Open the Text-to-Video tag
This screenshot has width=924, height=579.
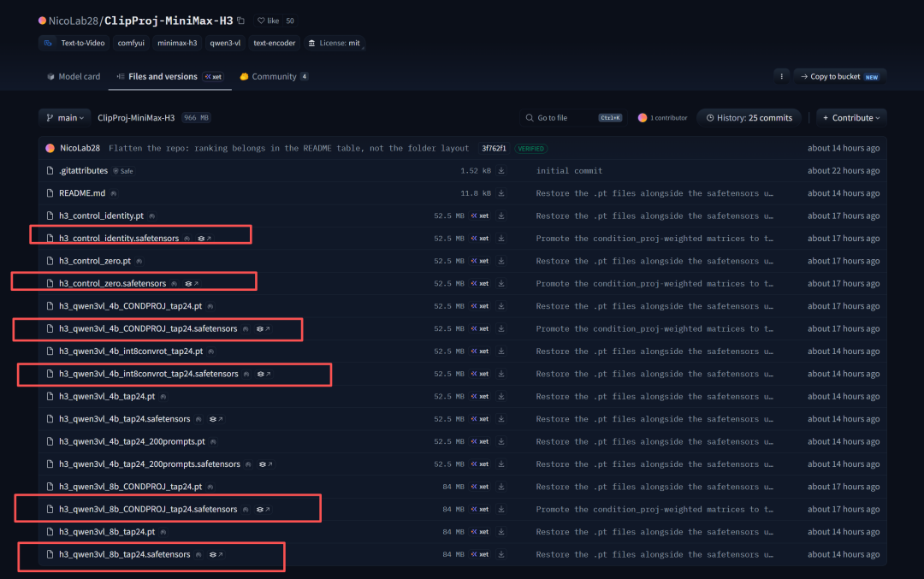point(74,43)
